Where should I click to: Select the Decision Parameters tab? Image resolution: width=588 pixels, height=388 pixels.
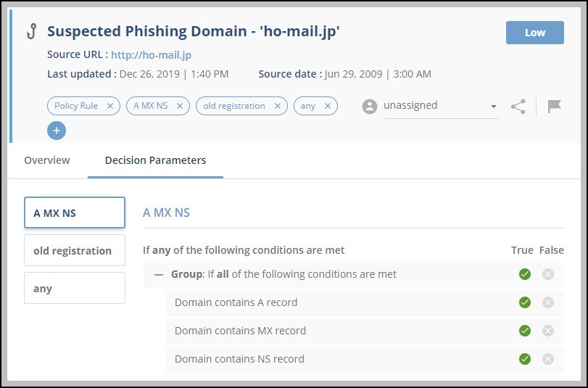(x=155, y=160)
